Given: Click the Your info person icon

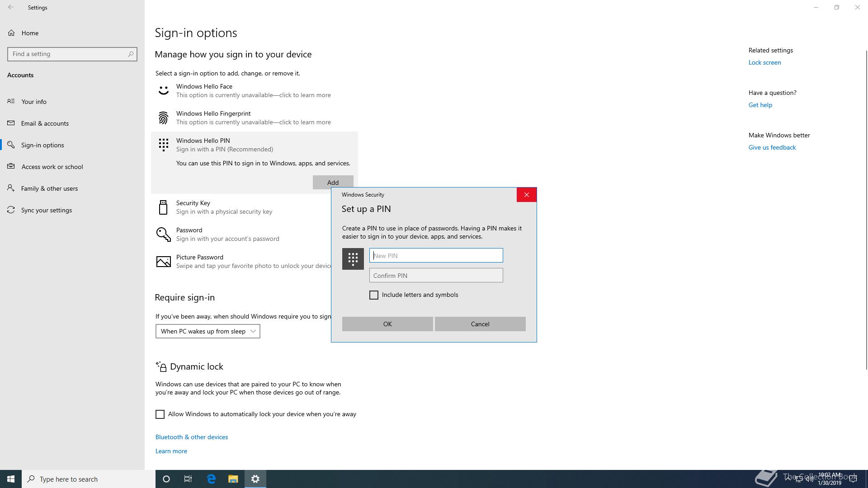Looking at the screenshot, I should tap(11, 101).
